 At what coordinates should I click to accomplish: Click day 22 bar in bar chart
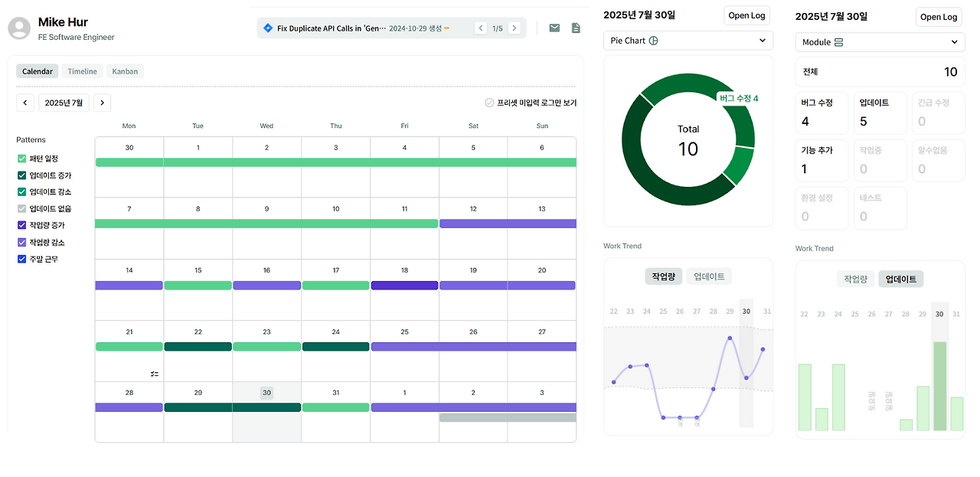(x=805, y=397)
